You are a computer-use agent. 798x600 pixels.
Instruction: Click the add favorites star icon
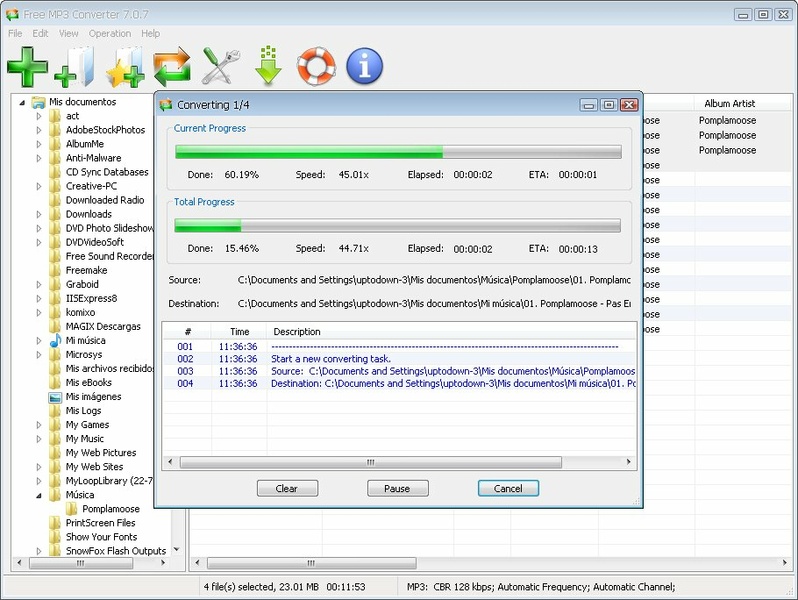point(124,67)
